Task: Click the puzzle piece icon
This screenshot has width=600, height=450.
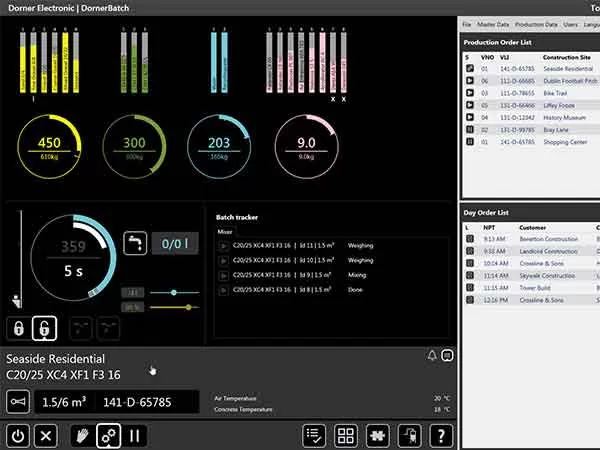Action: 377,435
